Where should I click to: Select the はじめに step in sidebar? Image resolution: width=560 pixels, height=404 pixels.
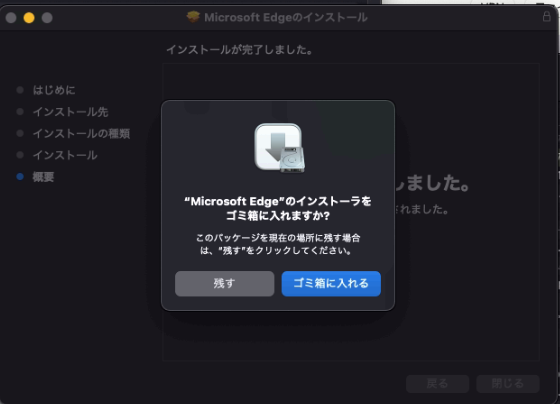pos(54,90)
